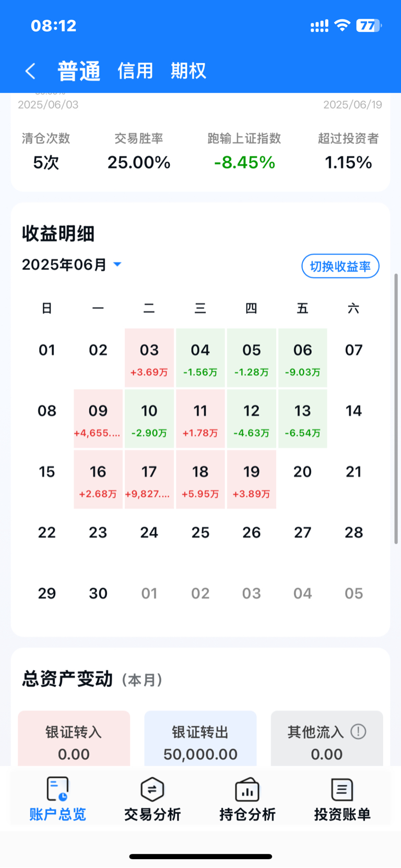This screenshot has width=401, height=868.
Task: Tap the 银证转出 50,000.00 card
Action: click(200, 739)
